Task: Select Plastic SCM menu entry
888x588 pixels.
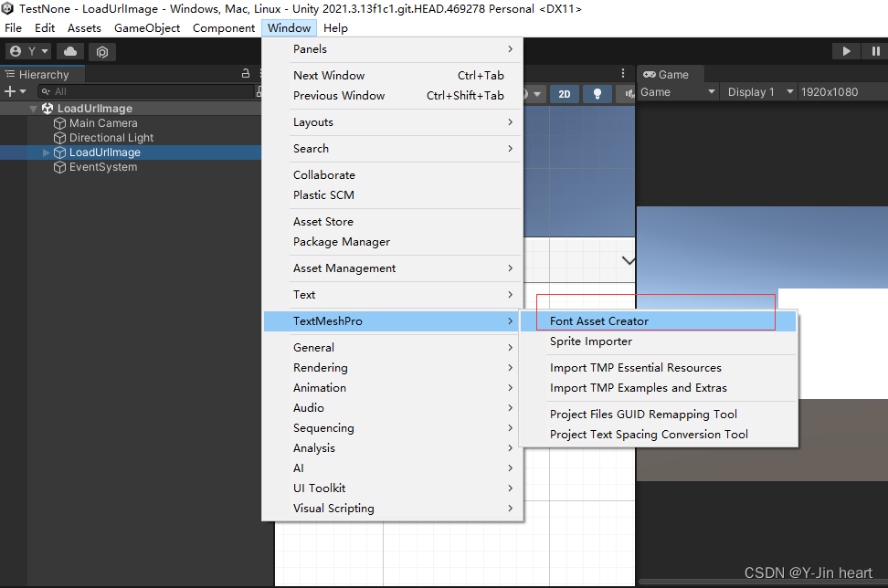Action: point(392,195)
